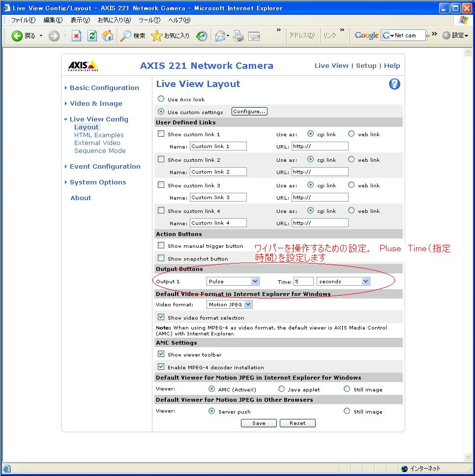Open the blue Help question mark icon
The image size is (475, 476).
click(394, 84)
